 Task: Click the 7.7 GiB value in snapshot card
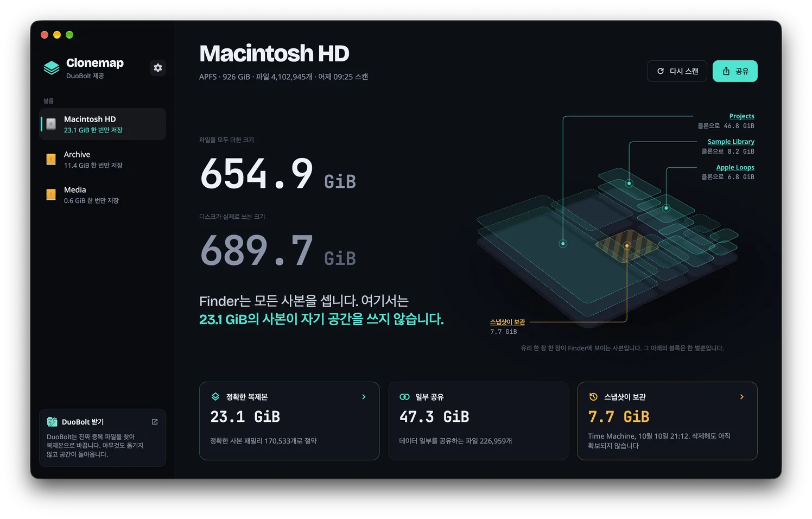[619, 417]
